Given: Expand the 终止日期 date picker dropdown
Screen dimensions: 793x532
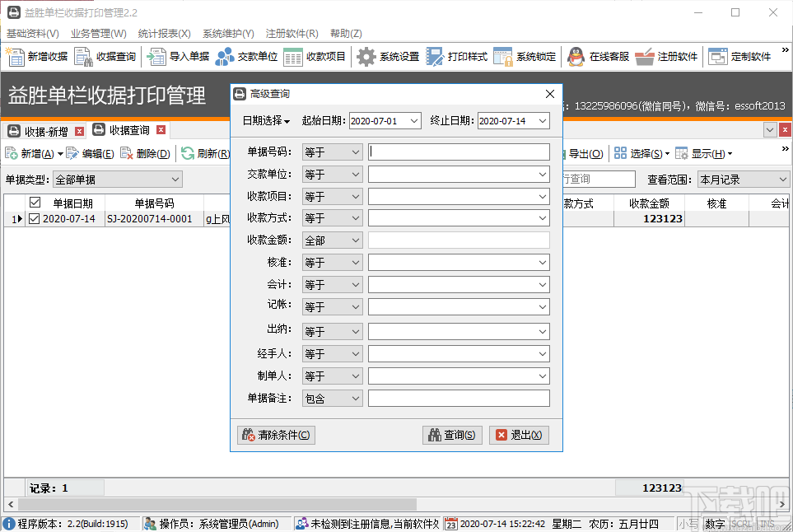Looking at the screenshot, I should (x=540, y=120).
